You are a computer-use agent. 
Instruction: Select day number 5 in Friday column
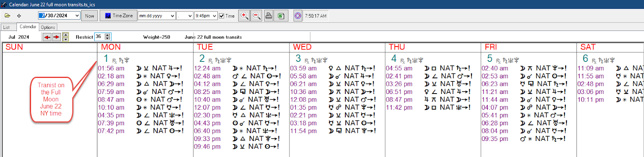tap(490, 59)
